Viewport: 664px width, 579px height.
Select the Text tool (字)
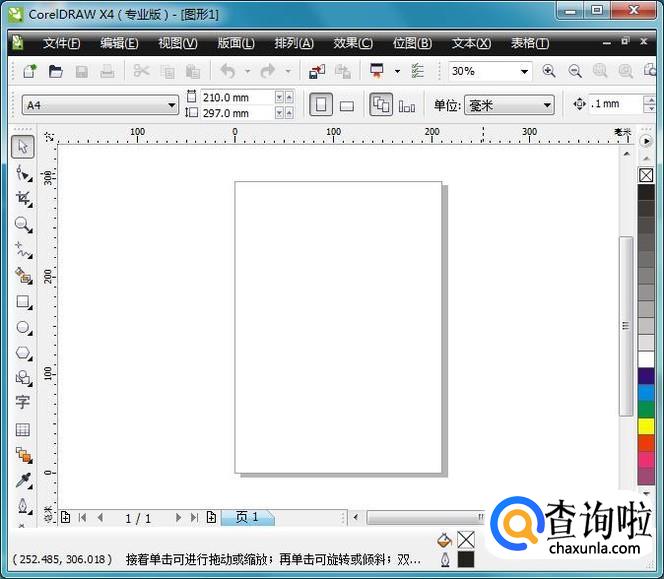coord(23,403)
